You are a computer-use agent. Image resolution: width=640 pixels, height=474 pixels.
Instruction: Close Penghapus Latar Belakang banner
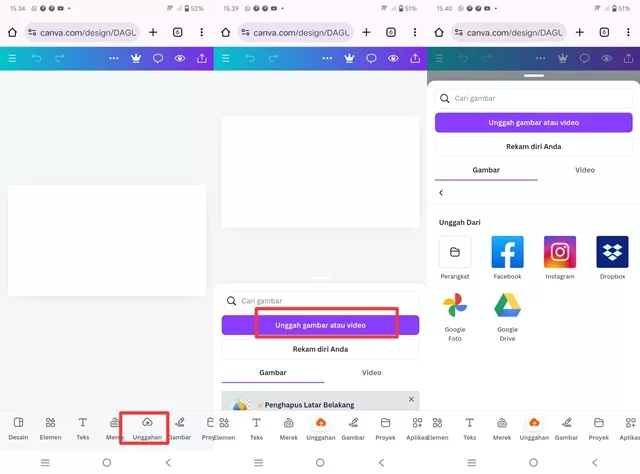pyautogui.click(x=411, y=399)
